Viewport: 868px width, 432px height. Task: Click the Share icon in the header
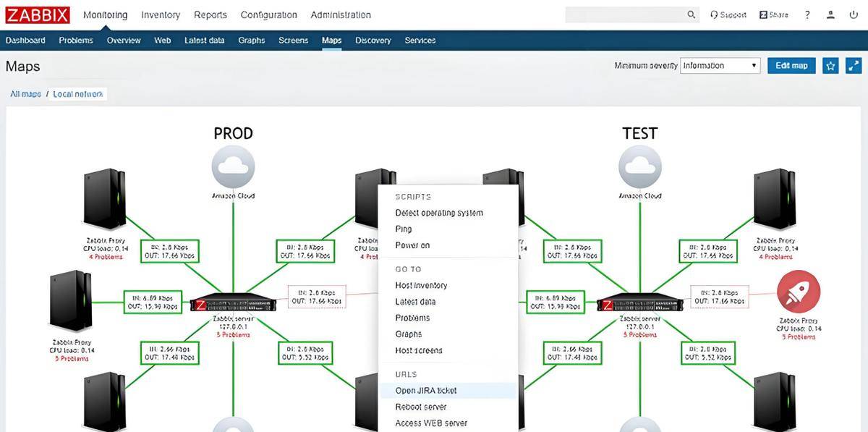[x=773, y=14]
